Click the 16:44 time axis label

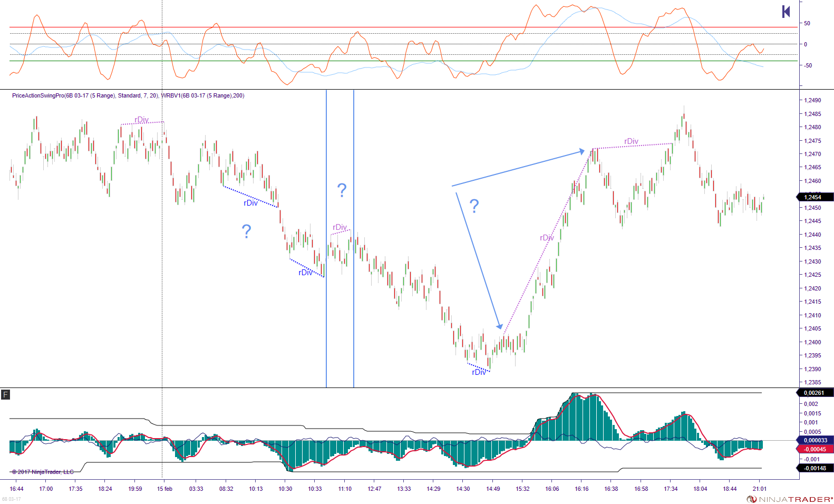click(16, 489)
